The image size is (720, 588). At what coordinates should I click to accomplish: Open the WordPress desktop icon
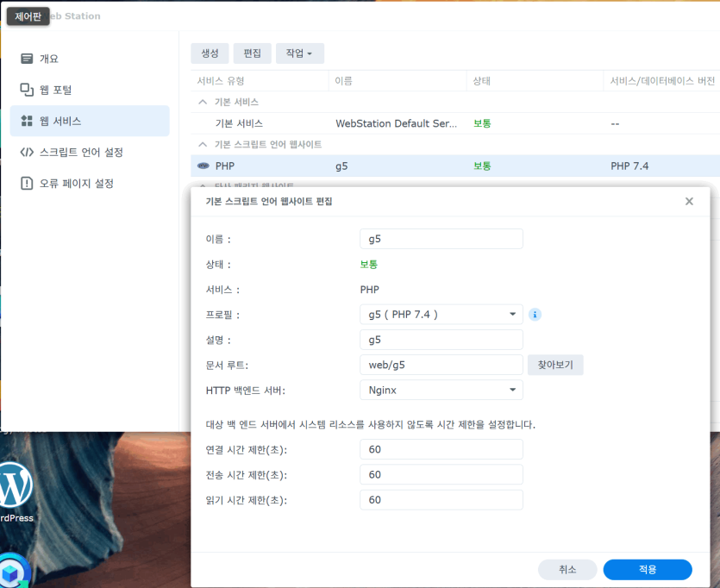tap(16, 491)
